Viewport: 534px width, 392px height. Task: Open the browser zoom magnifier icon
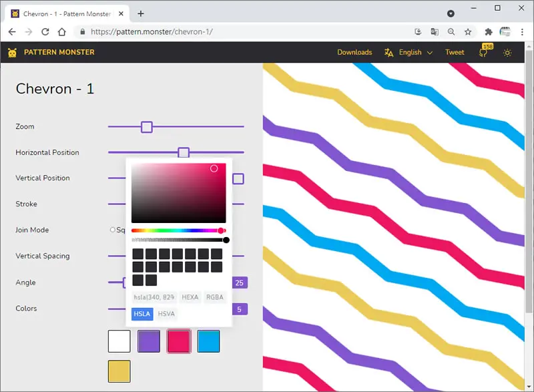click(x=451, y=32)
